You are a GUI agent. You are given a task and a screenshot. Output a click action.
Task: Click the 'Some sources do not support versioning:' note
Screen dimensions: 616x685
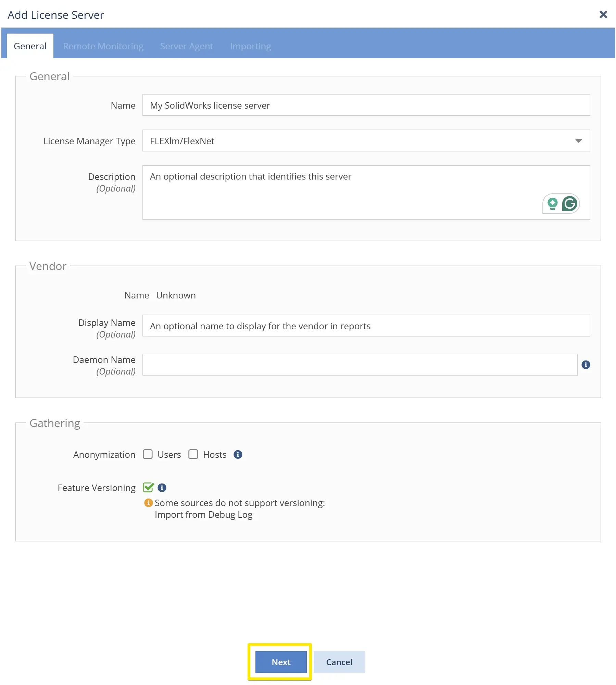coord(240,503)
